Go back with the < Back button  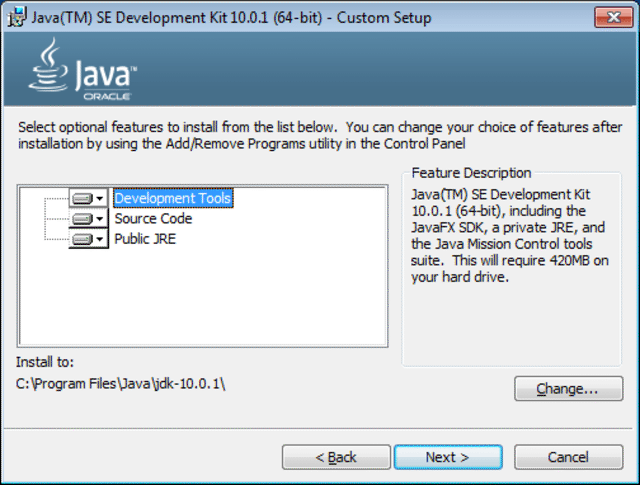336,457
